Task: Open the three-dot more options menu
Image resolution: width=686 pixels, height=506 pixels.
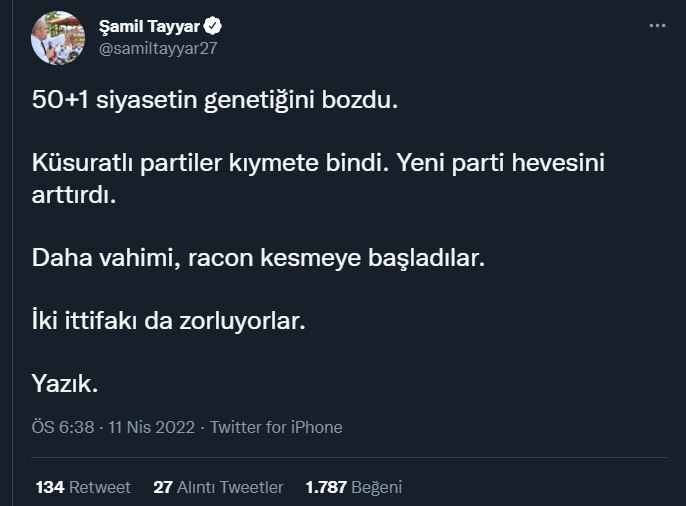Action: tap(657, 26)
